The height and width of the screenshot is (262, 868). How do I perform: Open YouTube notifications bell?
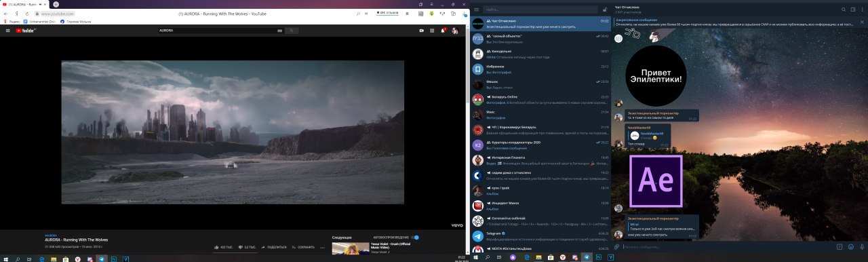click(443, 31)
